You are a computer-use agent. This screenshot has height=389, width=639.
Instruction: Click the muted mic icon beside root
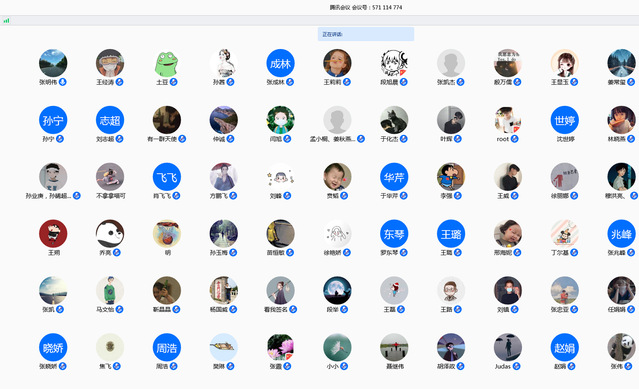coord(514,139)
